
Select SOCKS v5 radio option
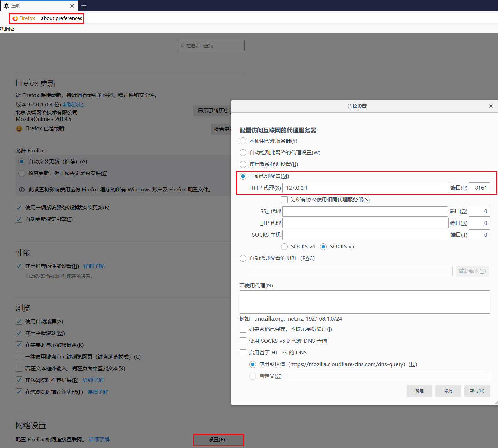point(323,247)
